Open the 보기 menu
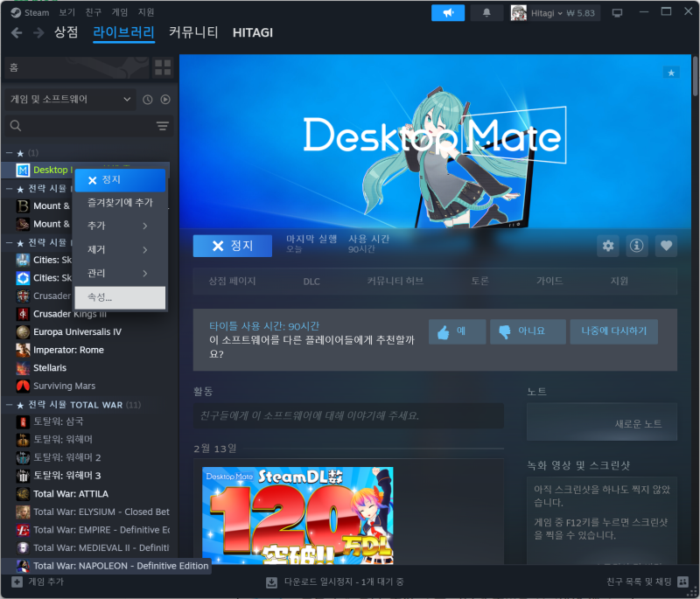Screen dimensions: 700x599 tap(67, 12)
